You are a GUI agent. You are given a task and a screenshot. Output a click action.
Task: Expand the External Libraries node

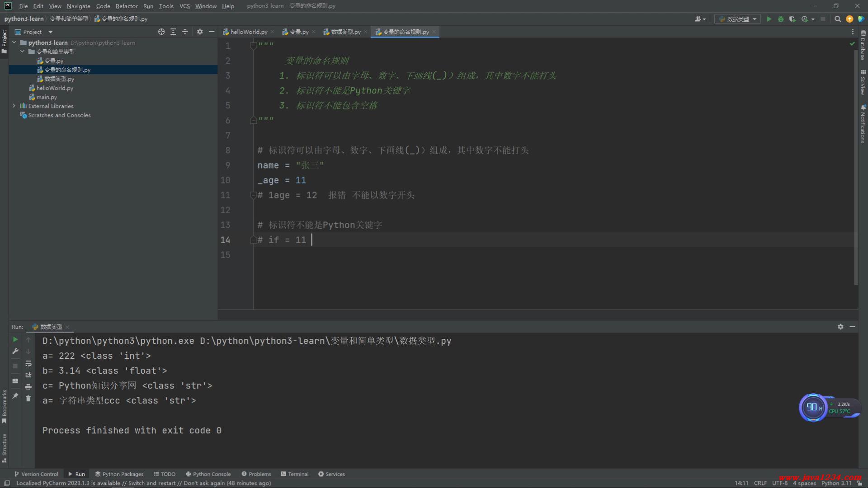click(14, 106)
